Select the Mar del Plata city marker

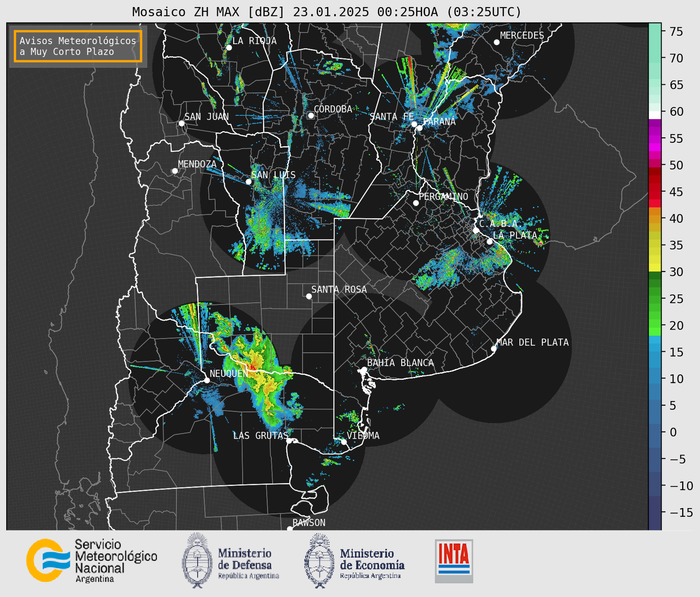[x=494, y=349]
